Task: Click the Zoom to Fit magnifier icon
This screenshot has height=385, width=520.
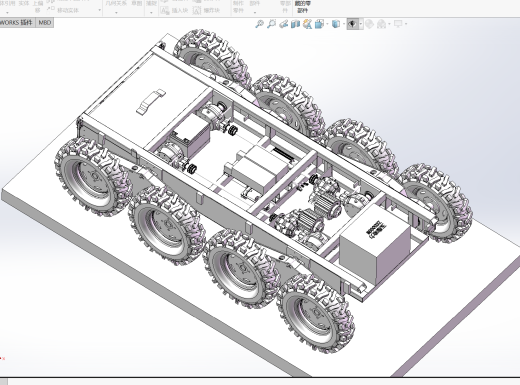Action: [x=259, y=24]
